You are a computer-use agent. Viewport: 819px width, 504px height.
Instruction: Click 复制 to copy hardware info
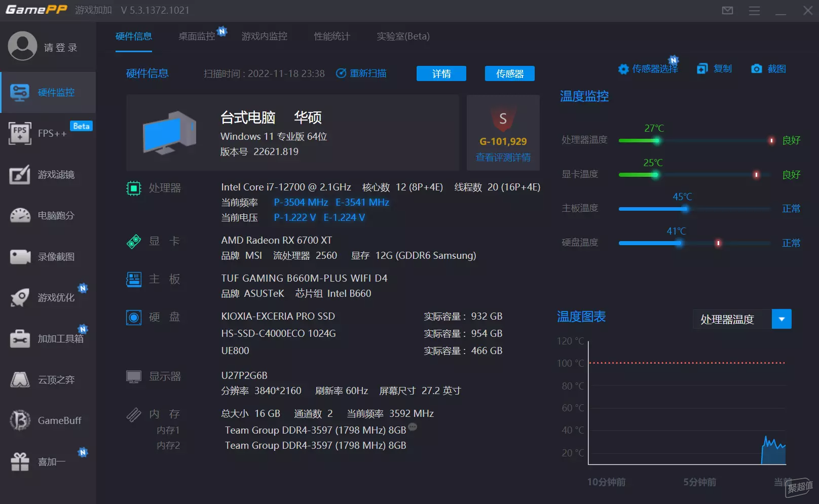click(715, 69)
